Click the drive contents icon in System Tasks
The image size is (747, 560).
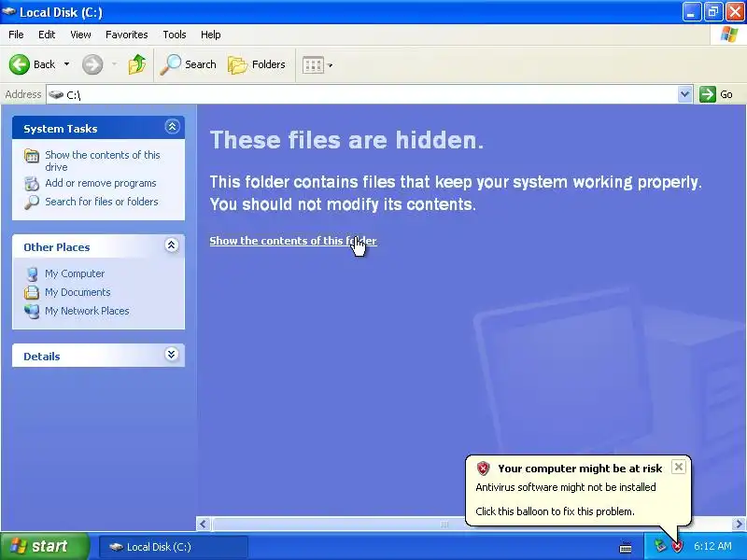click(32, 156)
